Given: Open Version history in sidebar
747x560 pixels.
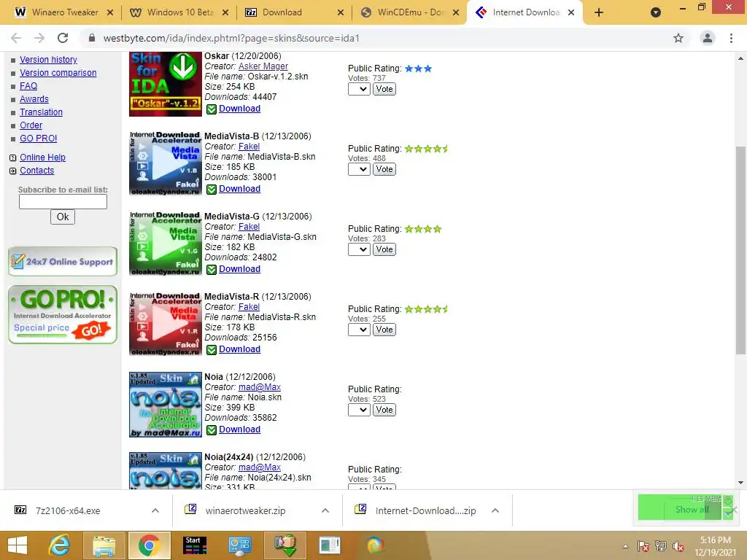Looking at the screenshot, I should coord(49,60).
